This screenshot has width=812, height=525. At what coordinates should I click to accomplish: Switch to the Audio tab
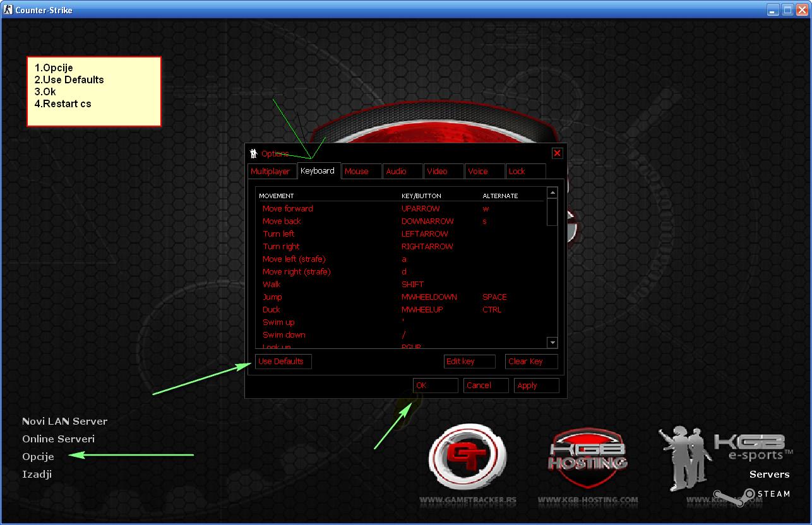pyautogui.click(x=403, y=171)
